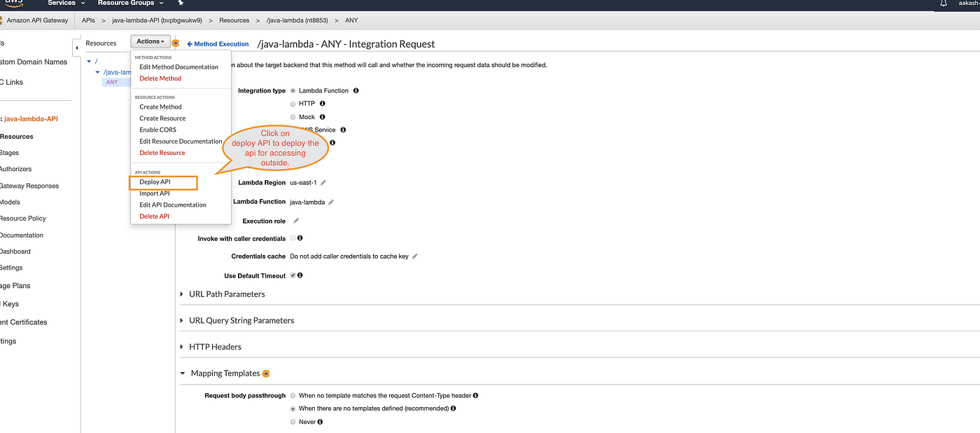Edit the Execution role
This screenshot has width=980, height=433.
[295, 219]
